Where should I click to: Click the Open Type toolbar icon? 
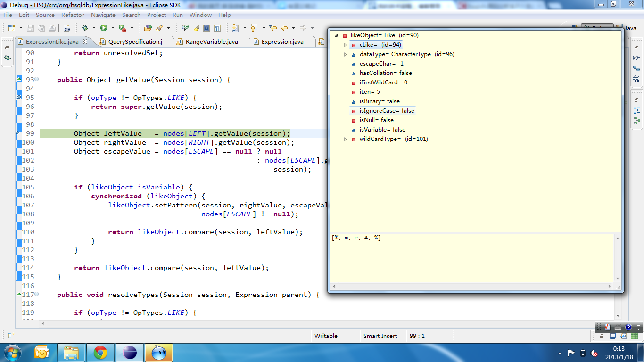click(148, 28)
